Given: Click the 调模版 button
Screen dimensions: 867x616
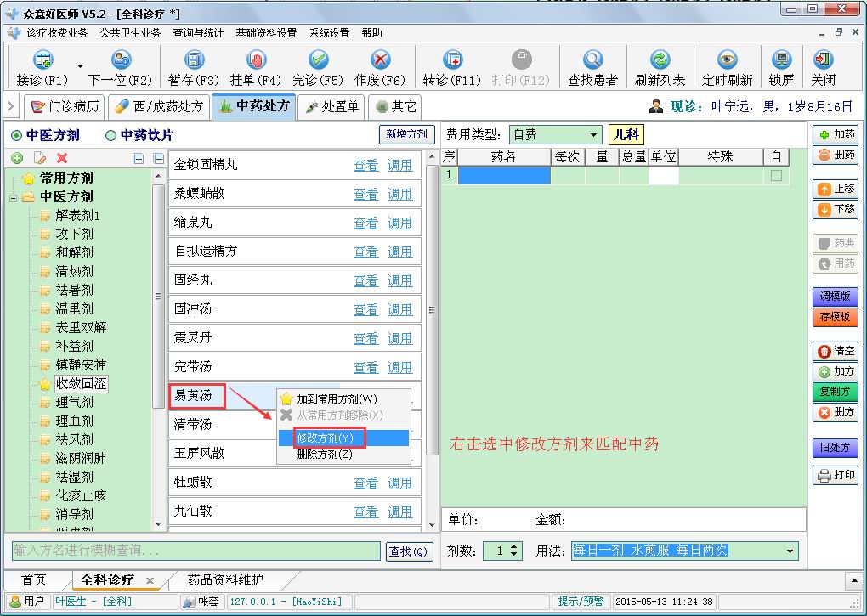Looking at the screenshot, I should [x=835, y=297].
